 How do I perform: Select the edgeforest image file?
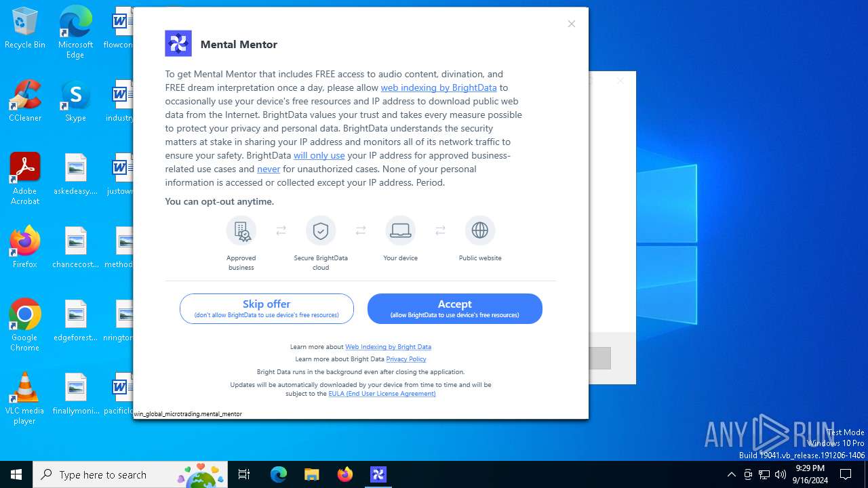coord(75,321)
